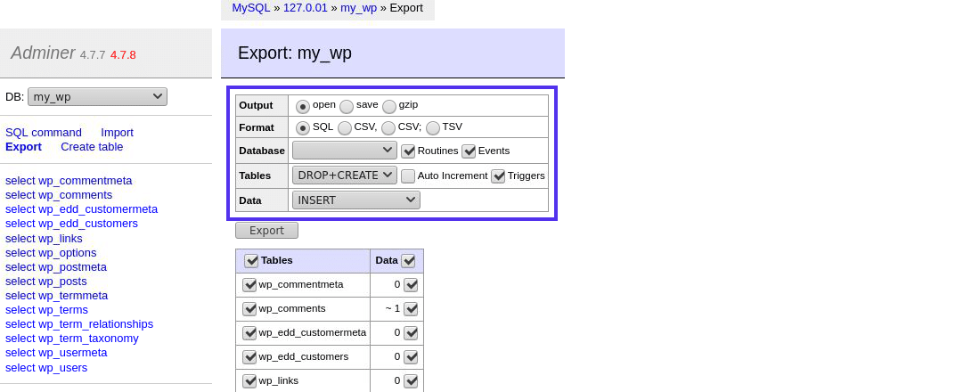Enable the Auto Increment checkbox
Image resolution: width=980 pixels, height=392 pixels.
[408, 176]
